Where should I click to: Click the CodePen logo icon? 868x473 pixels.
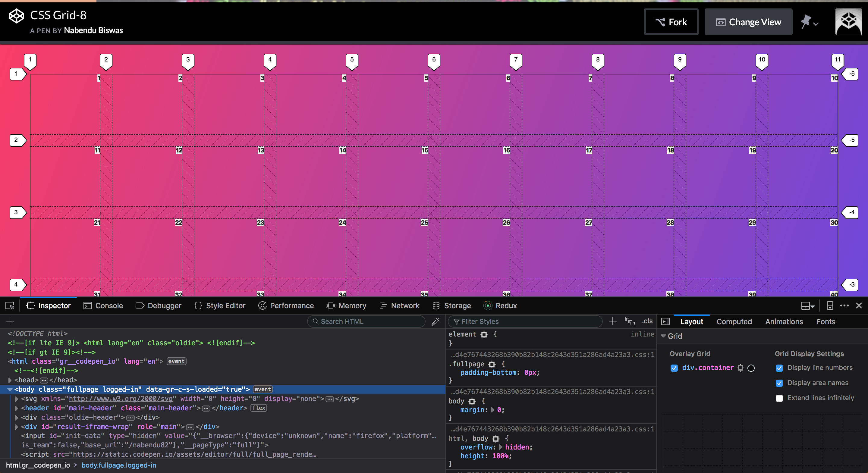(x=16, y=16)
